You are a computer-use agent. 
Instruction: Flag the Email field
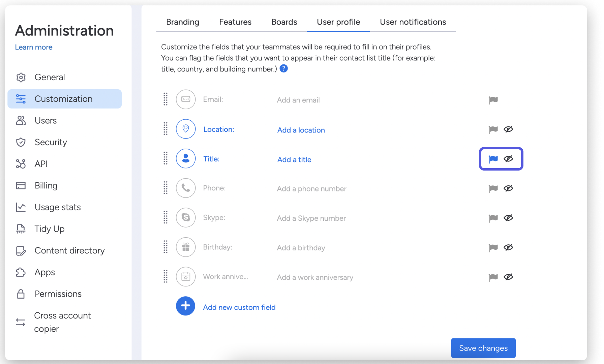[x=493, y=100]
